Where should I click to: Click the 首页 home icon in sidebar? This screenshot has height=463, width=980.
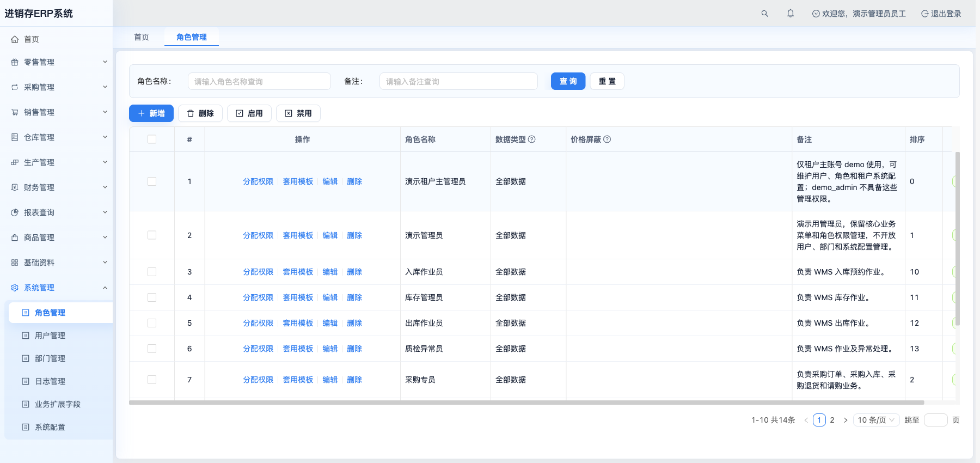click(15, 39)
